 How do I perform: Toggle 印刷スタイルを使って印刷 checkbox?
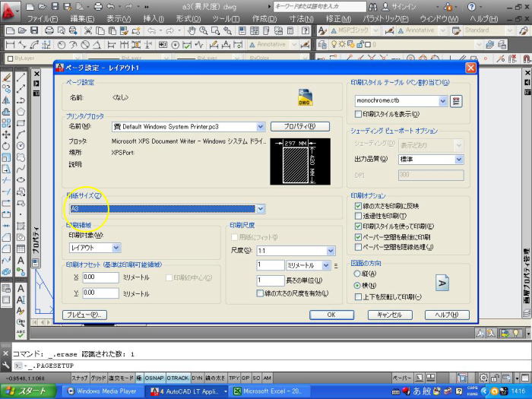[358, 226]
